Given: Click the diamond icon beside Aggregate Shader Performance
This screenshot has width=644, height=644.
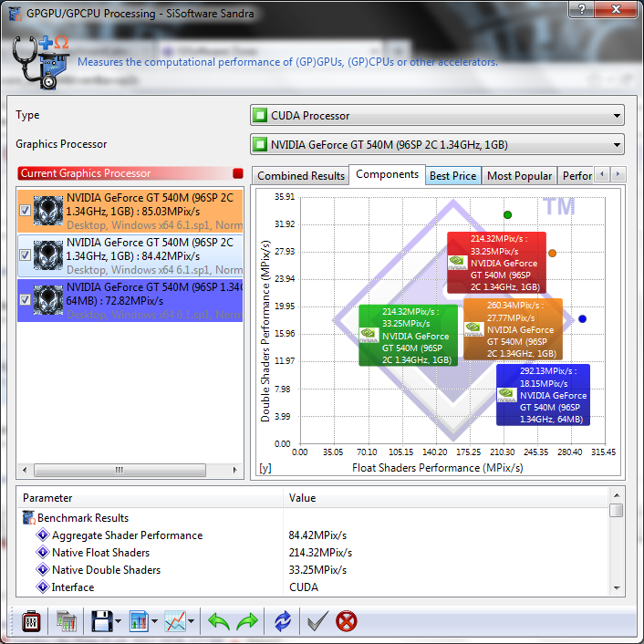Looking at the screenshot, I should click(x=43, y=535).
